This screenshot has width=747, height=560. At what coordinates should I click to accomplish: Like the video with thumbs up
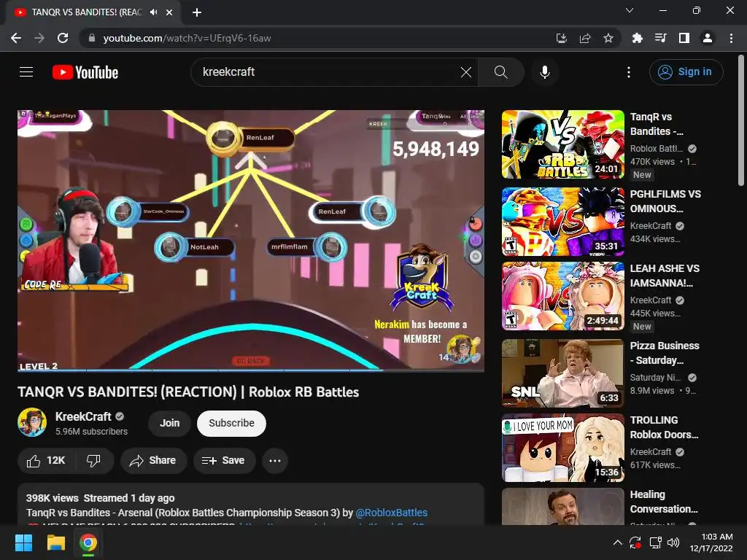point(46,461)
